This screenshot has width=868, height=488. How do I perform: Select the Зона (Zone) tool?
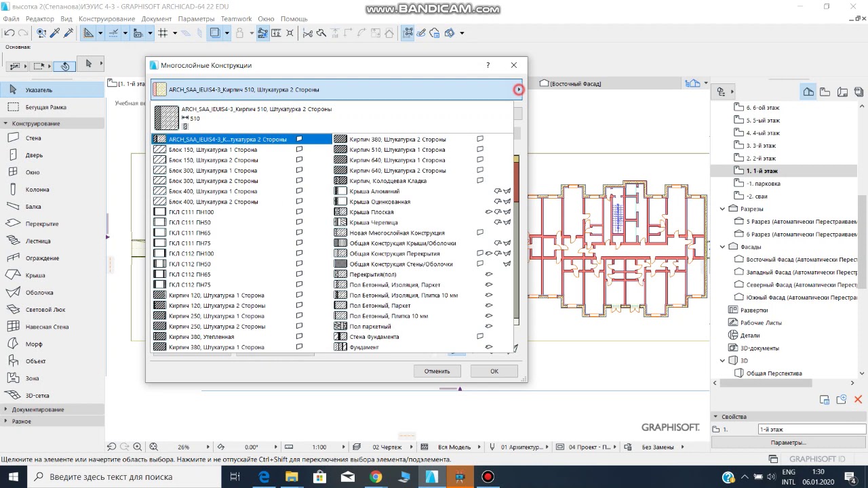(32, 378)
